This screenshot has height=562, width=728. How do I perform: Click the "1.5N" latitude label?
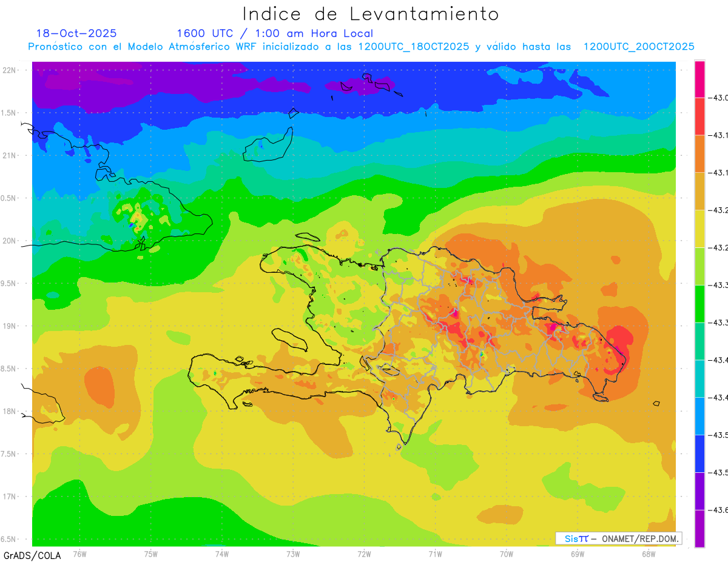tap(9, 113)
